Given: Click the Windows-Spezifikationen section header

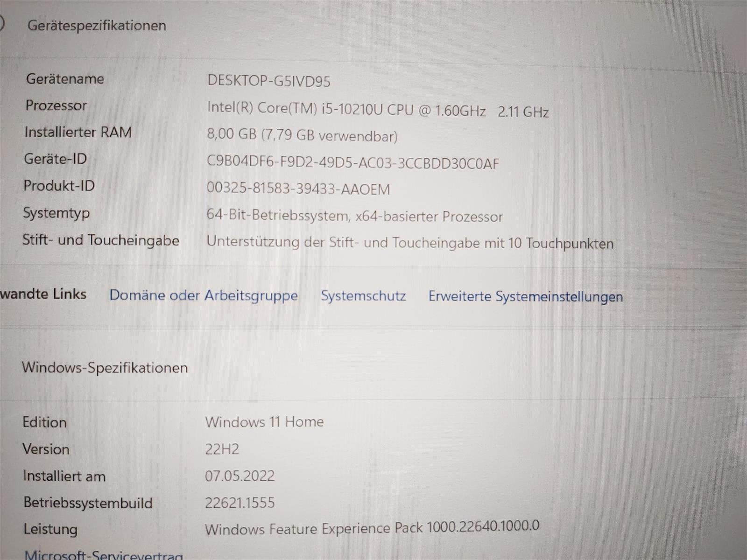Looking at the screenshot, I should [105, 368].
